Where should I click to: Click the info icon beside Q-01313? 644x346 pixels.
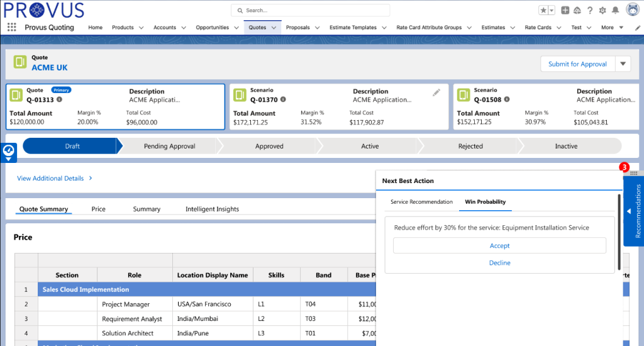(x=60, y=99)
